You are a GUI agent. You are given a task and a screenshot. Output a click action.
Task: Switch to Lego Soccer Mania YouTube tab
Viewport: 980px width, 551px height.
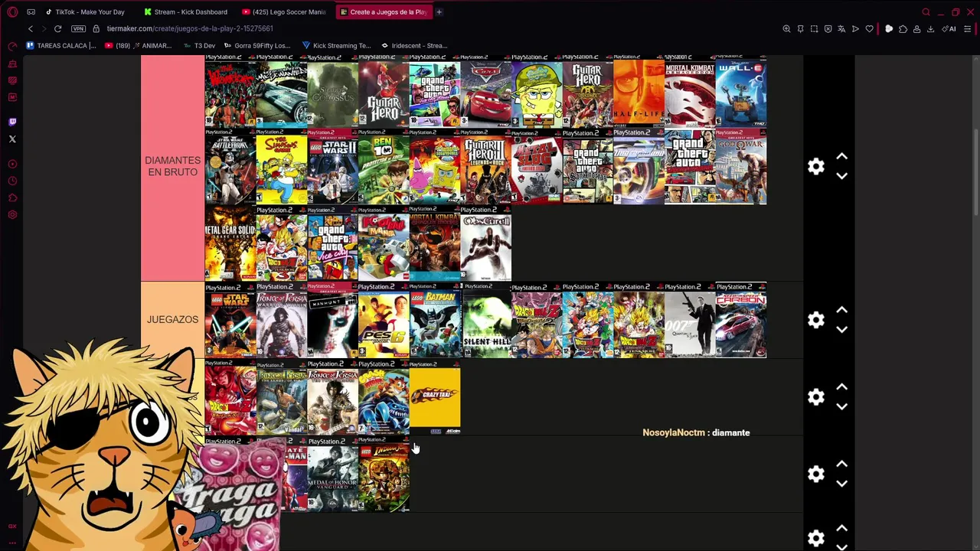tap(283, 12)
